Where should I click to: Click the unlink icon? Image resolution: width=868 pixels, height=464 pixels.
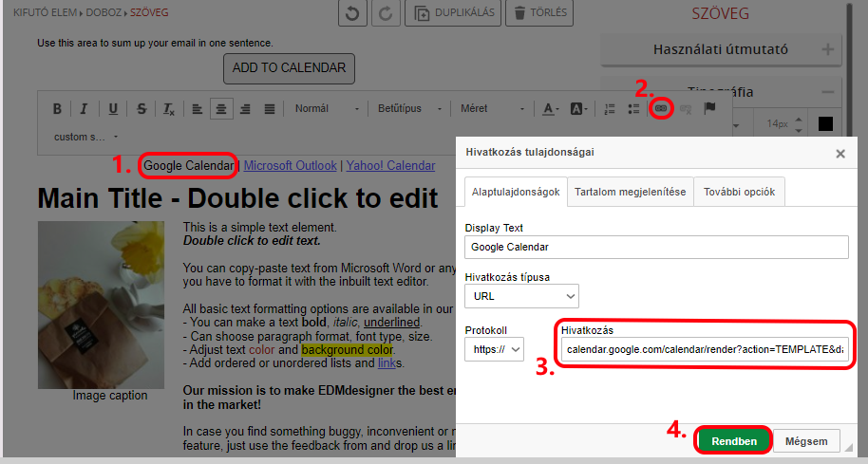(x=686, y=109)
